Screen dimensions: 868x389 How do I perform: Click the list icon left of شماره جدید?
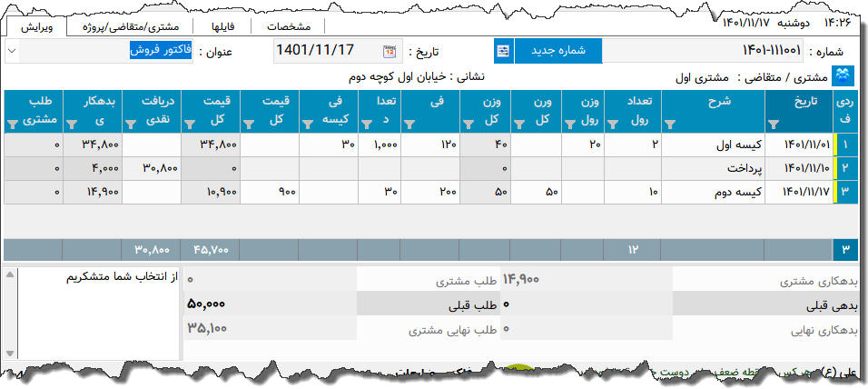tap(504, 51)
